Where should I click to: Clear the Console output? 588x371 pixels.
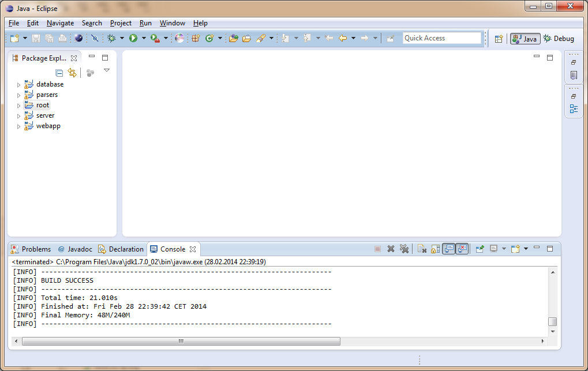(x=421, y=249)
